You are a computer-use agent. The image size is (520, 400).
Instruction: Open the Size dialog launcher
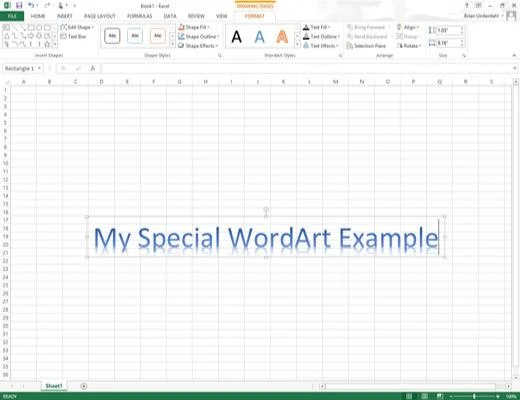coord(464,56)
